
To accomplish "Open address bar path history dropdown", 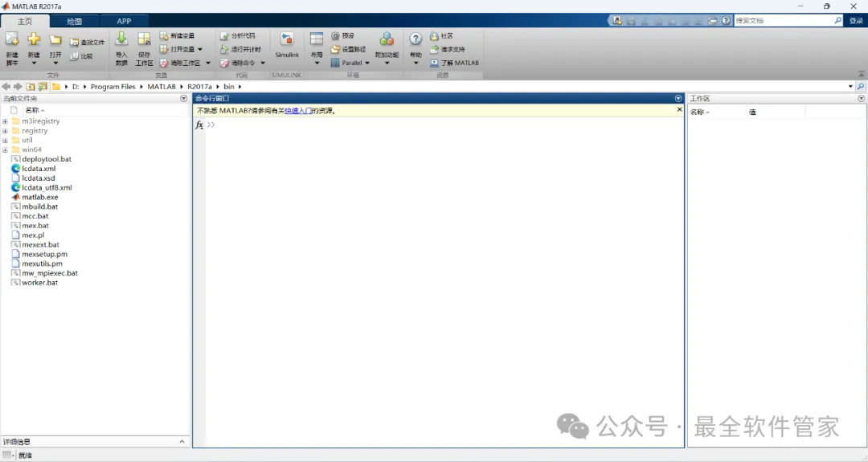I will [x=851, y=86].
